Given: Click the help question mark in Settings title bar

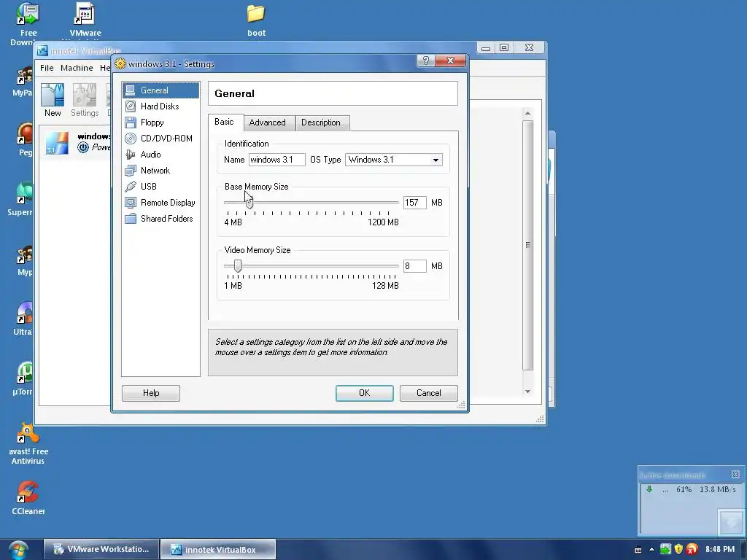Looking at the screenshot, I should [426, 61].
